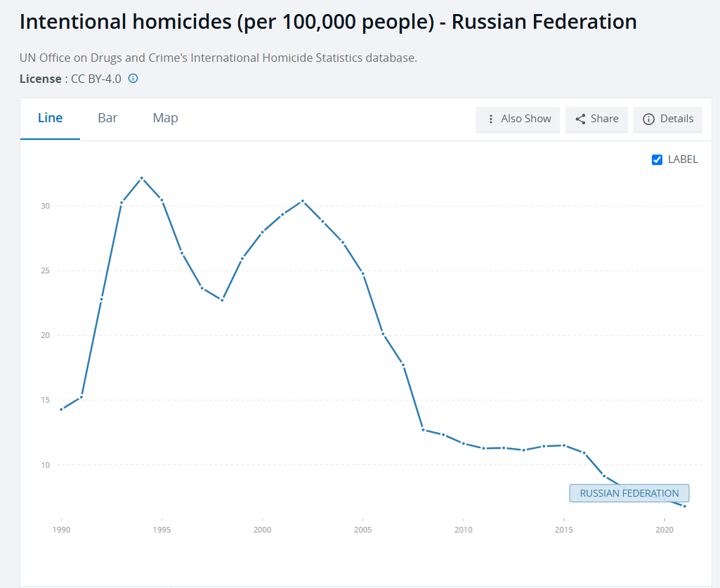Screen dimensions: 720x588
Task: Select the Line chart icon tab
Action: point(50,117)
